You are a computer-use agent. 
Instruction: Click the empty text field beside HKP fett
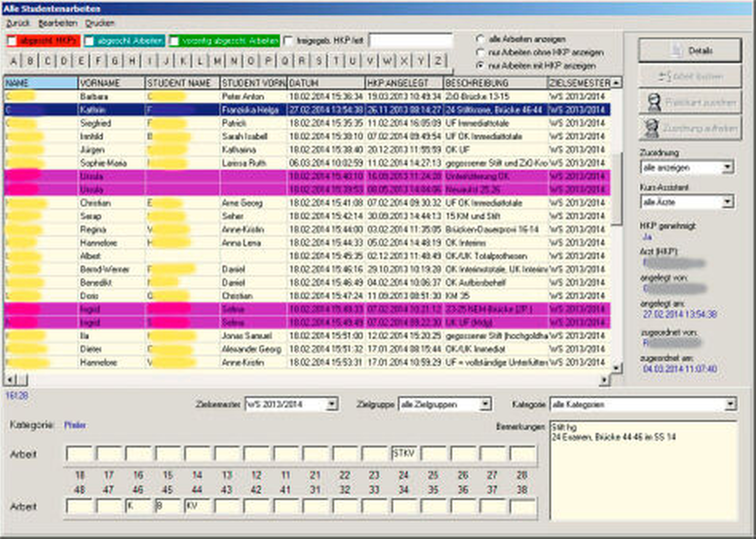411,41
